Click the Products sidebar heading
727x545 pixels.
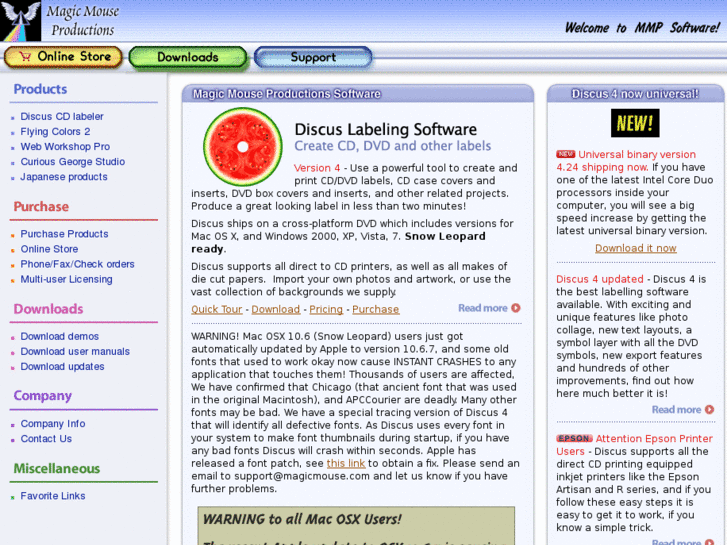[x=40, y=89]
